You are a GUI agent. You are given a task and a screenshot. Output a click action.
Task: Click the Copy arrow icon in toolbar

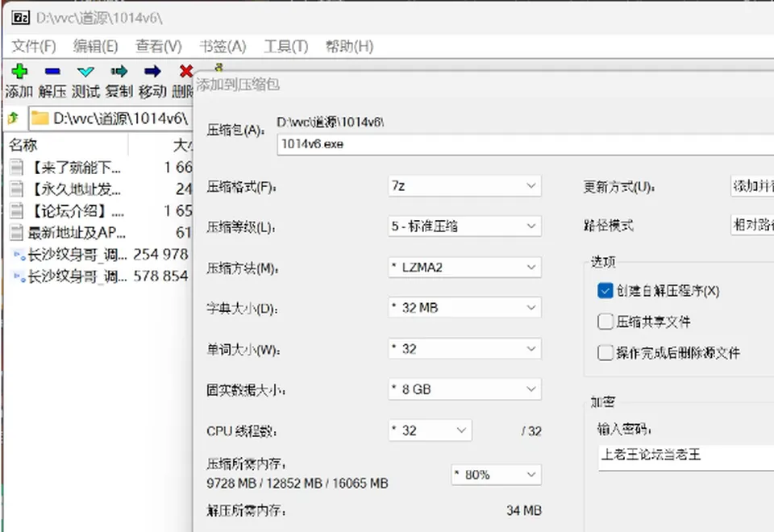tap(119, 72)
